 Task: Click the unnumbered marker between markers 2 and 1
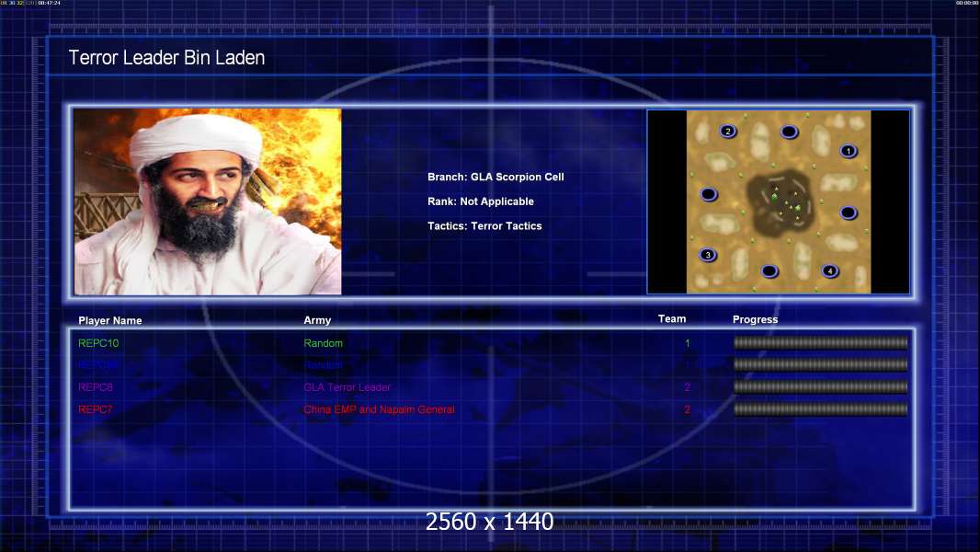(790, 132)
